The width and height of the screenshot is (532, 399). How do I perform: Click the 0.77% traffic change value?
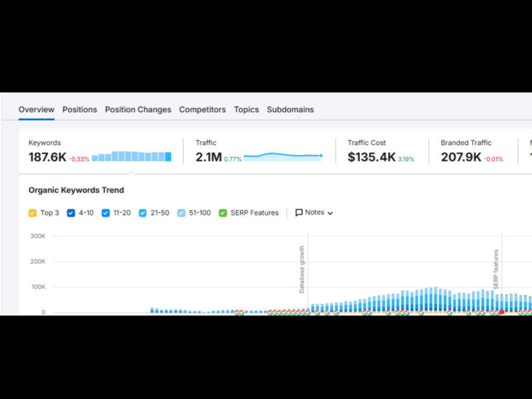pyautogui.click(x=233, y=159)
